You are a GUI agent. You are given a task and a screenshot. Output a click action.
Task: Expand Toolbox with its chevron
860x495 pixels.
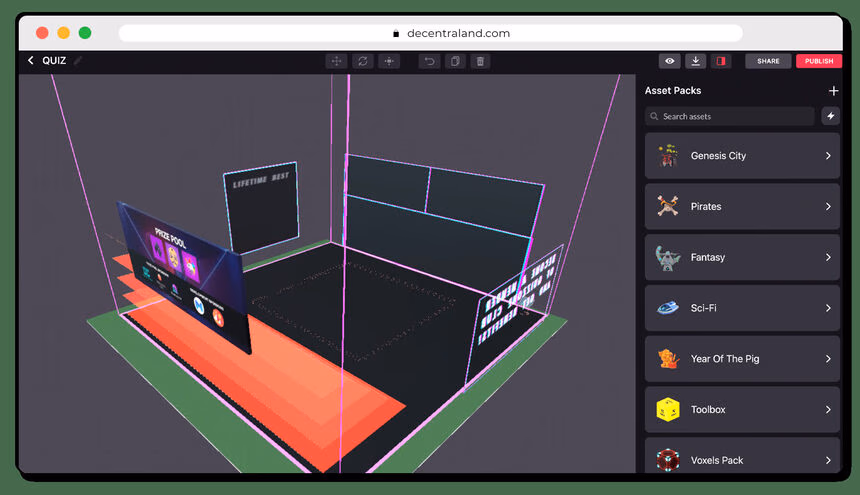[x=828, y=409]
